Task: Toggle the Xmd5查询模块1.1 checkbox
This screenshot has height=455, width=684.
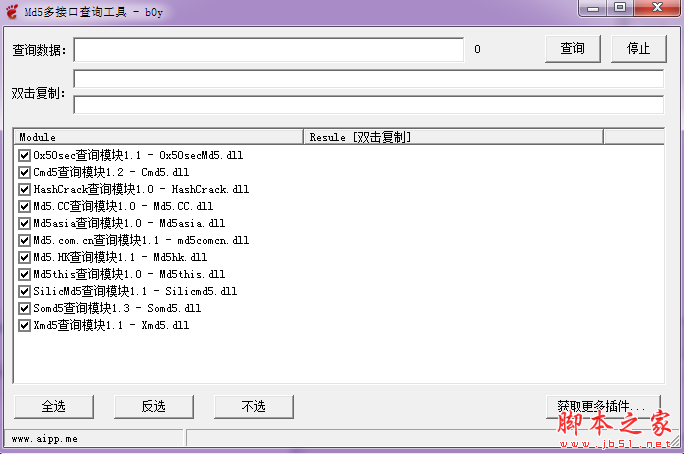Action: (24, 325)
